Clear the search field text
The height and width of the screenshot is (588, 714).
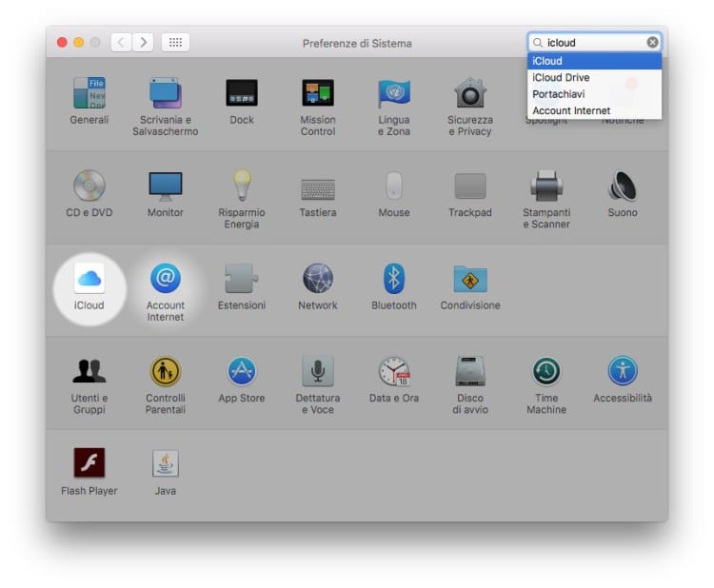click(652, 42)
